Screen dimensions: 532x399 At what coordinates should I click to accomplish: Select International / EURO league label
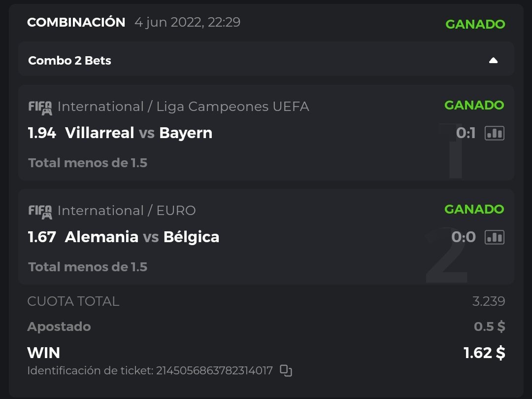pos(127,211)
